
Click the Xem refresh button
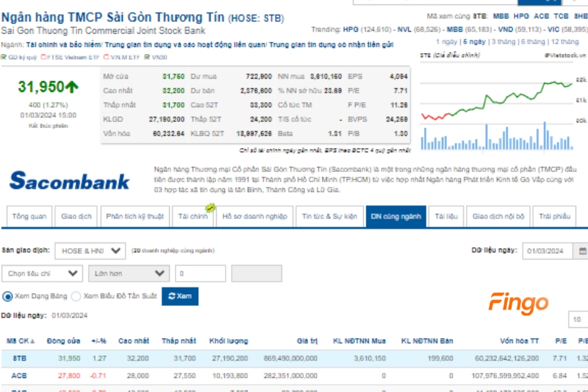click(180, 296)
